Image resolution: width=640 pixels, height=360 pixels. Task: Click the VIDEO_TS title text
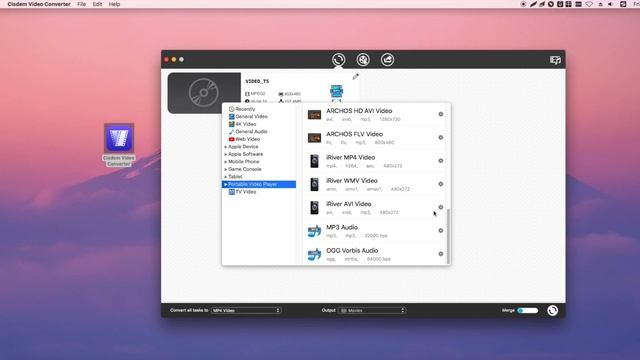257,81
